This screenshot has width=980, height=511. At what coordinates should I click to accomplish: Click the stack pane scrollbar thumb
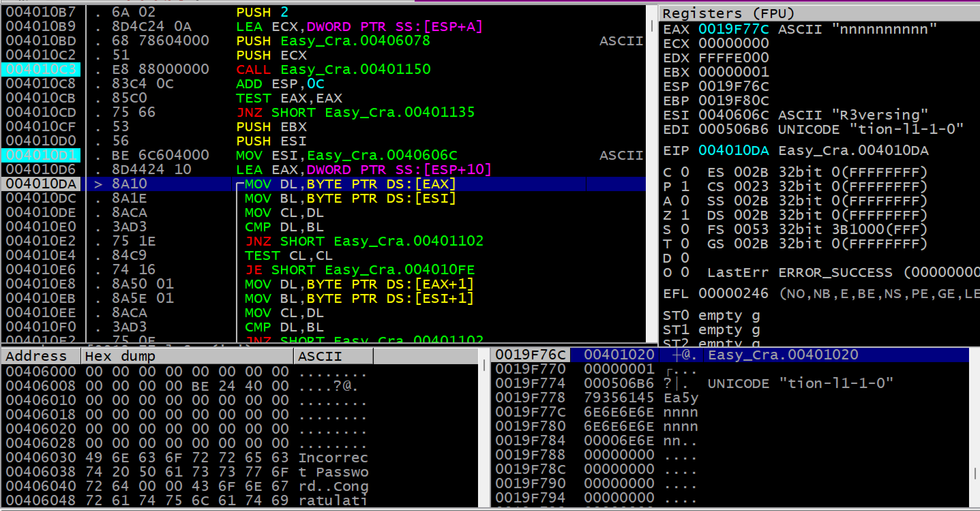coord(975,474)
